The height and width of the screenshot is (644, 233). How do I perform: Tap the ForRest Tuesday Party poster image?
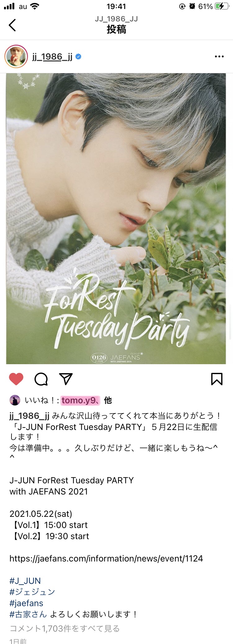point(116,219)
